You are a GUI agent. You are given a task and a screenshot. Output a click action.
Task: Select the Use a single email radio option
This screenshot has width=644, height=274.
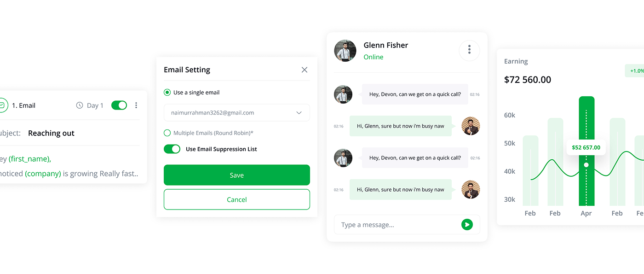167,93
